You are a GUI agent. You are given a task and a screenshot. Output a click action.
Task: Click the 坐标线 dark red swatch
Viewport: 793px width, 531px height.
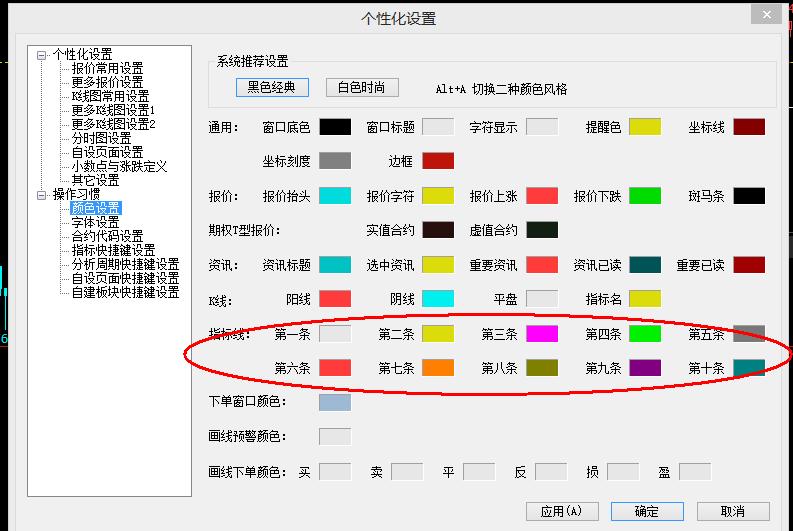pyautogui.click(x=749, y=127)
